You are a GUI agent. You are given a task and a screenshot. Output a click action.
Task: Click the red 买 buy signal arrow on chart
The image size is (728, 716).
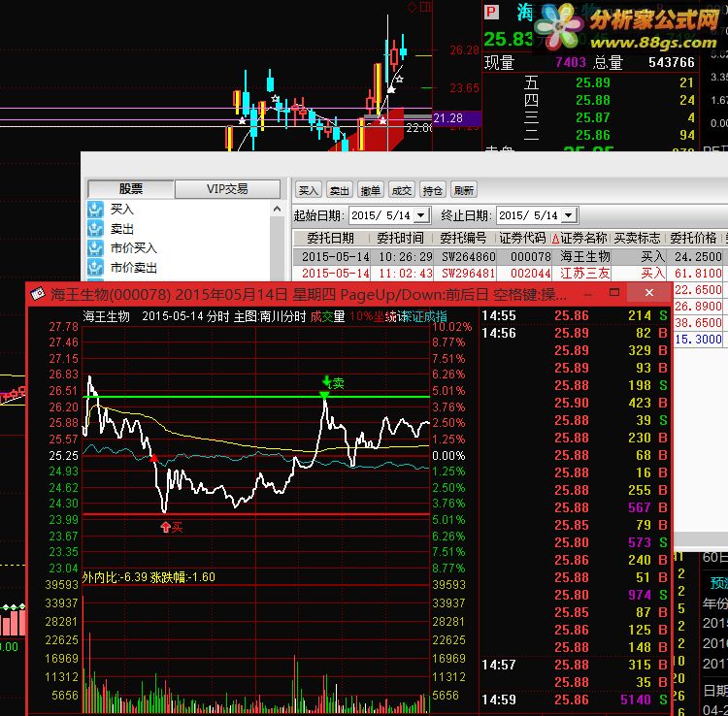(x=165, y=527)
